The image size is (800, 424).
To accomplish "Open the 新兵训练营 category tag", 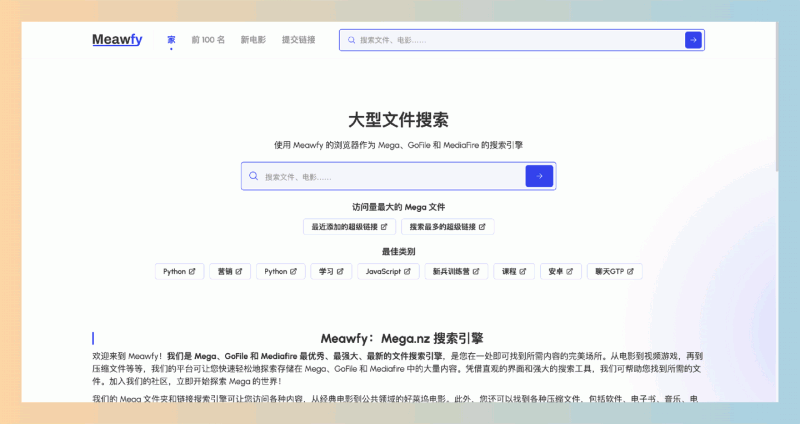I will pos(456,271).
